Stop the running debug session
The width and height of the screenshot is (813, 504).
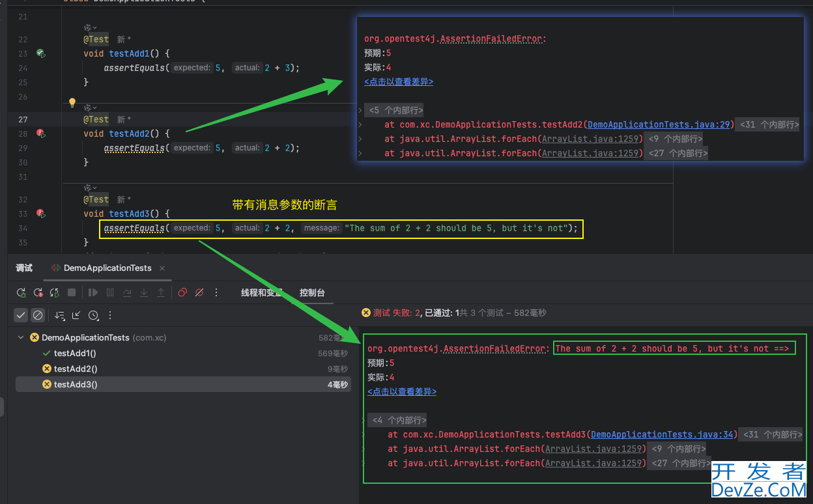tap(72, 293)
